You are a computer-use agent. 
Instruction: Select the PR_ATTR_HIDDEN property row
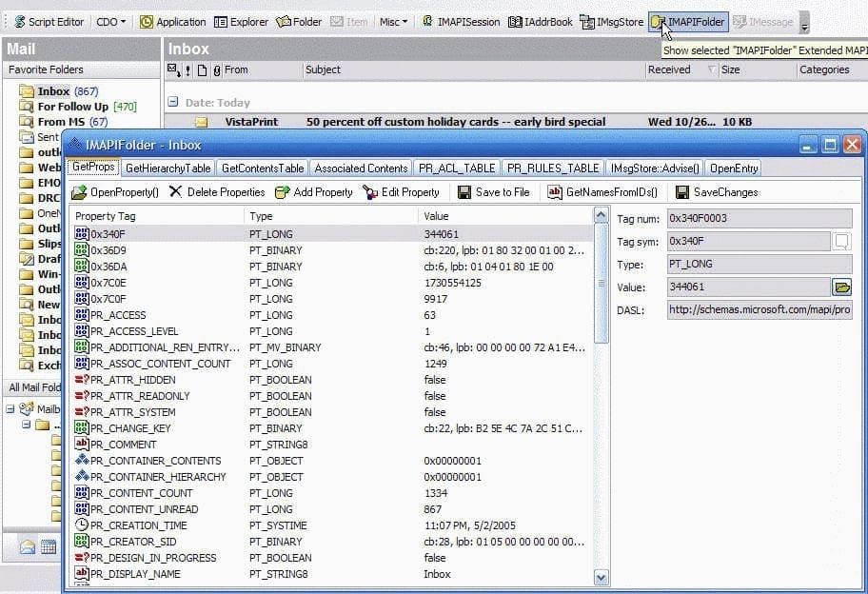[332, 380]
